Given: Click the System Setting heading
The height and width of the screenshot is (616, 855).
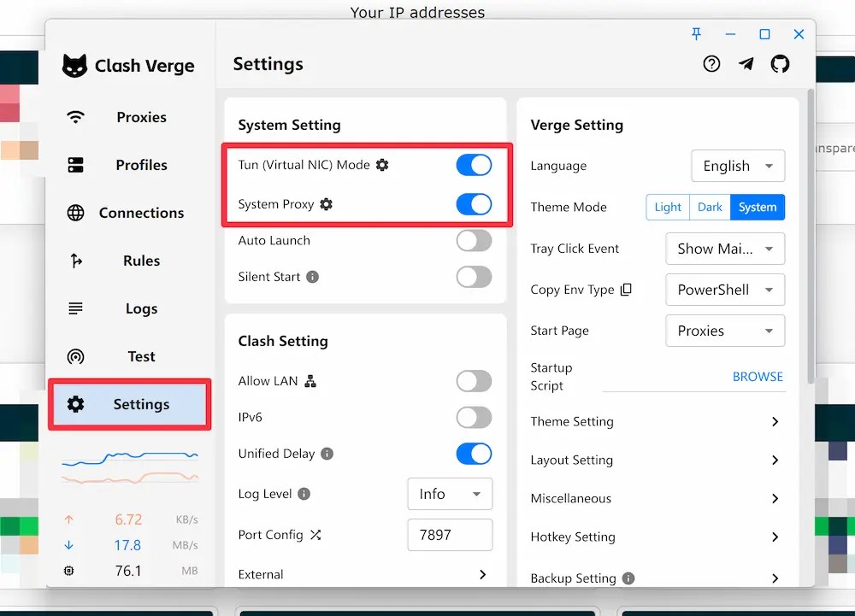Looking at the screenshot, I should (x=290, y=126).
